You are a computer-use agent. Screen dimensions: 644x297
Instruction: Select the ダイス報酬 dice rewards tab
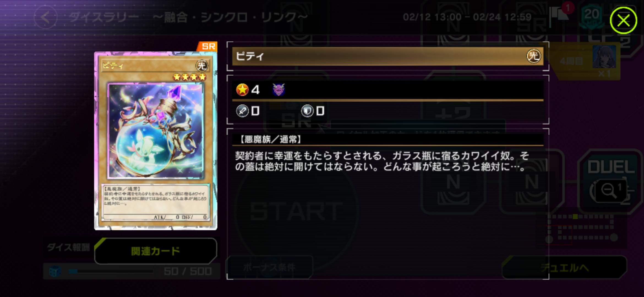(x=68, y=247)
